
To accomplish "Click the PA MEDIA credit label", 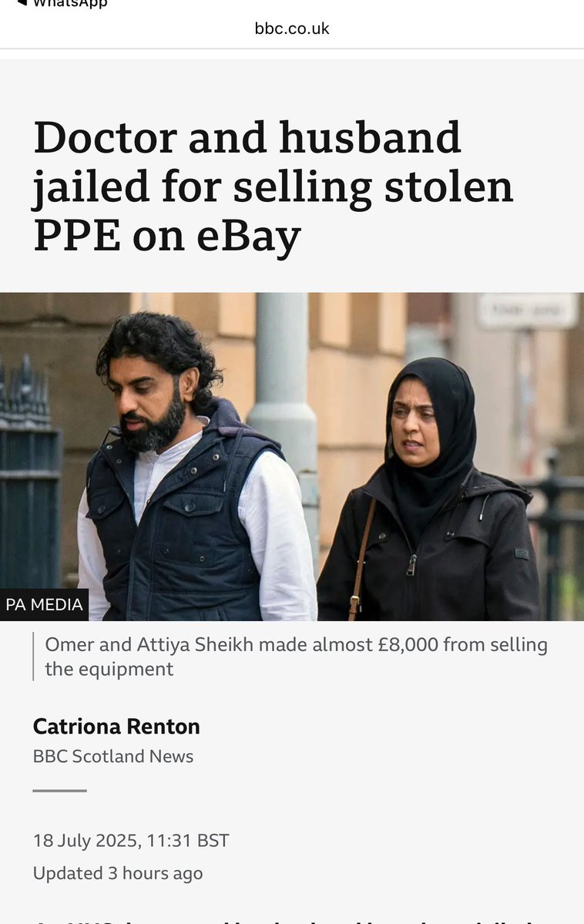I will 44,605.
